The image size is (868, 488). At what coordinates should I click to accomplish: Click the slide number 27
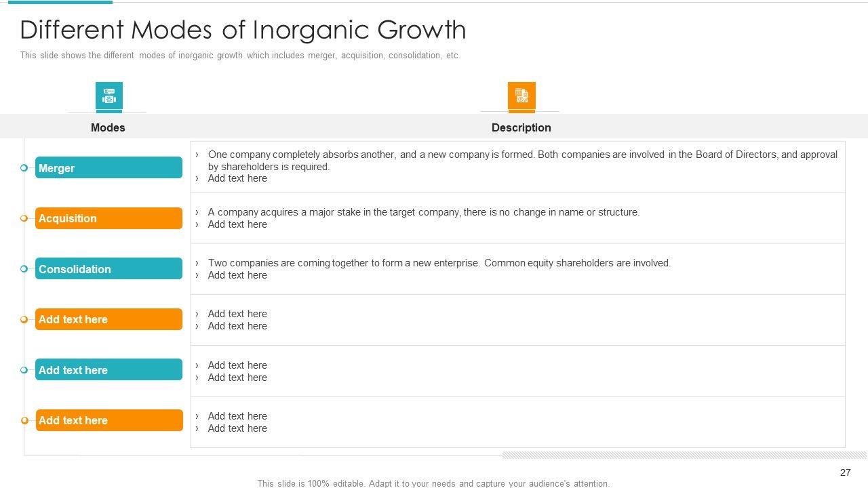[x=845, y=472]
